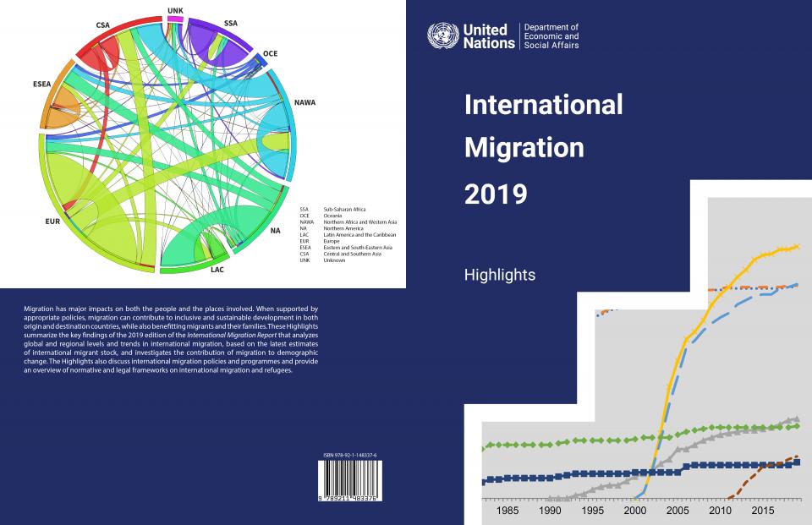
Task: Click "Unknown" in the legend
Action: pyautogui.click(x=334, y=260)
